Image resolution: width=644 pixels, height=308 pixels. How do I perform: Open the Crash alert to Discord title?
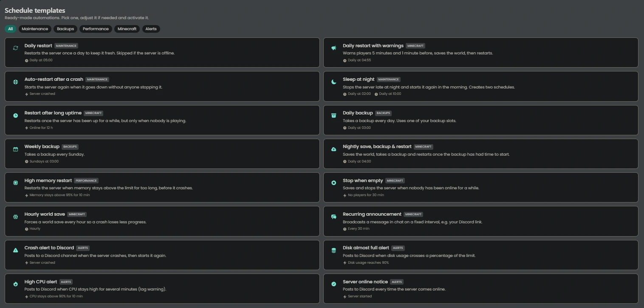click(49, 248)
